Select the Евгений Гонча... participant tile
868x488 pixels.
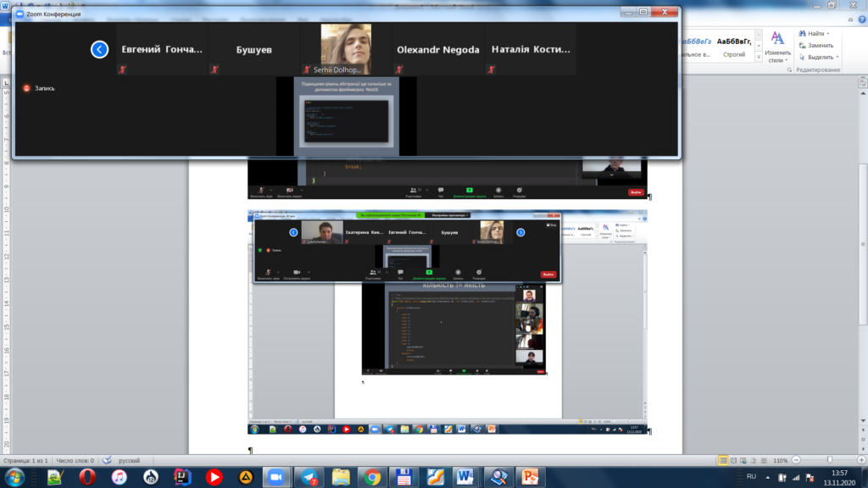point(162,48)
